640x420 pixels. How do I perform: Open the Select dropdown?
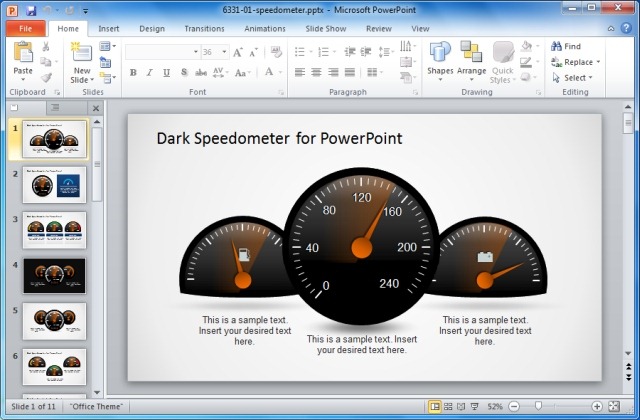(x=572, y=78)
